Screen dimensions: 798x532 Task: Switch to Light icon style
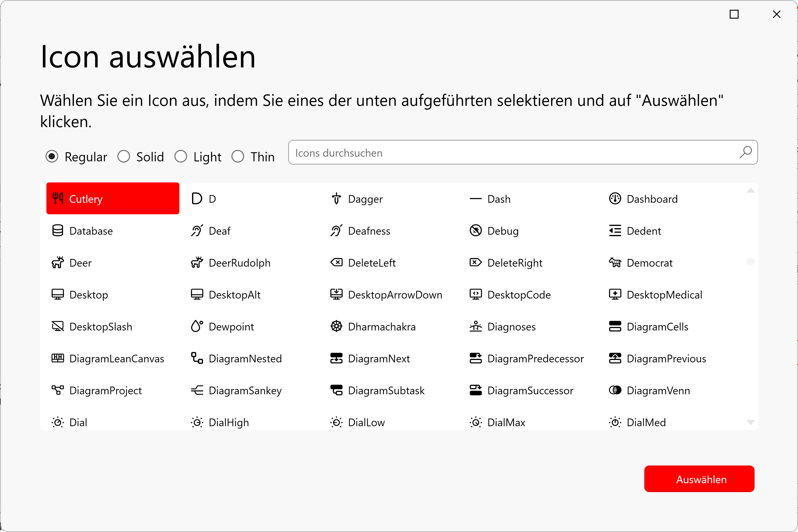(x=181, y=156)
